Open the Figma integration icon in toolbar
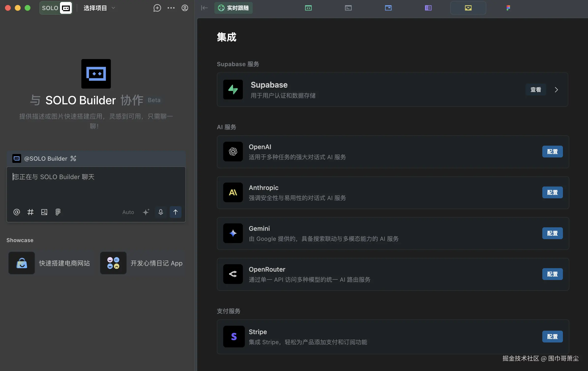588x371 pixels. [508, 8]
